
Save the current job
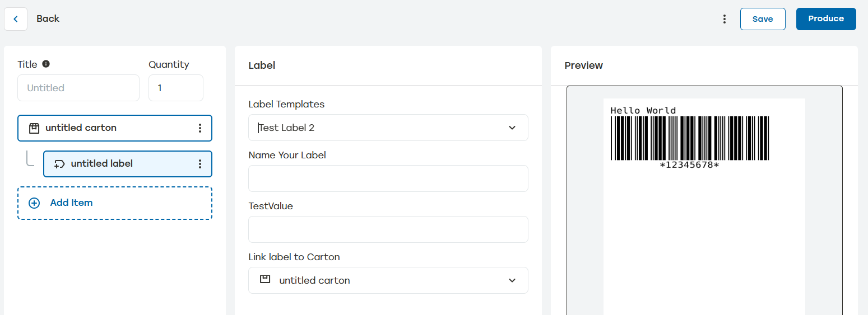pyautogui.click(x=763, y=19)
